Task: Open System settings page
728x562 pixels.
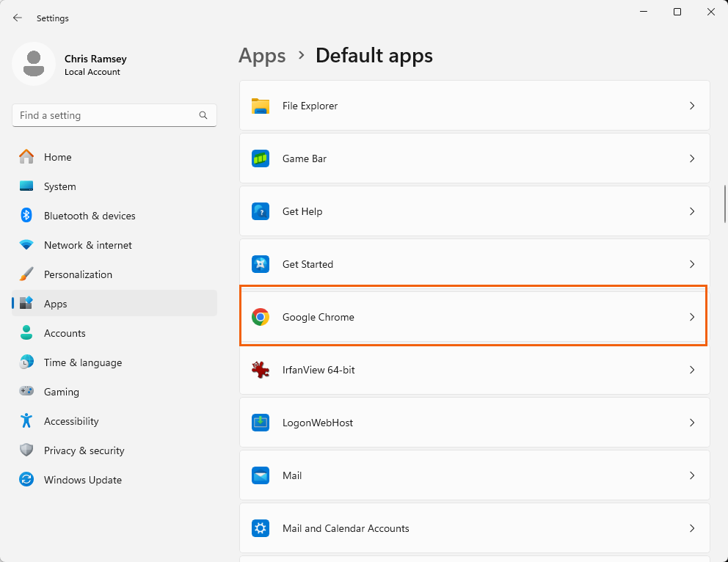Action: pos(114,186)
